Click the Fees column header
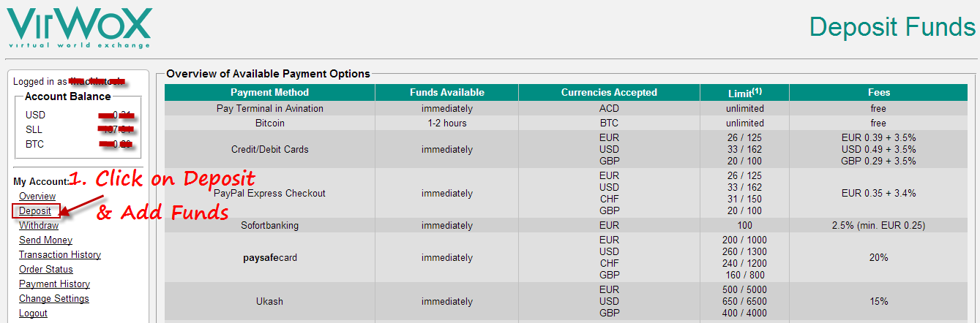Image resolution: width=980 pixels, height=323 pixels. point(879,93)
